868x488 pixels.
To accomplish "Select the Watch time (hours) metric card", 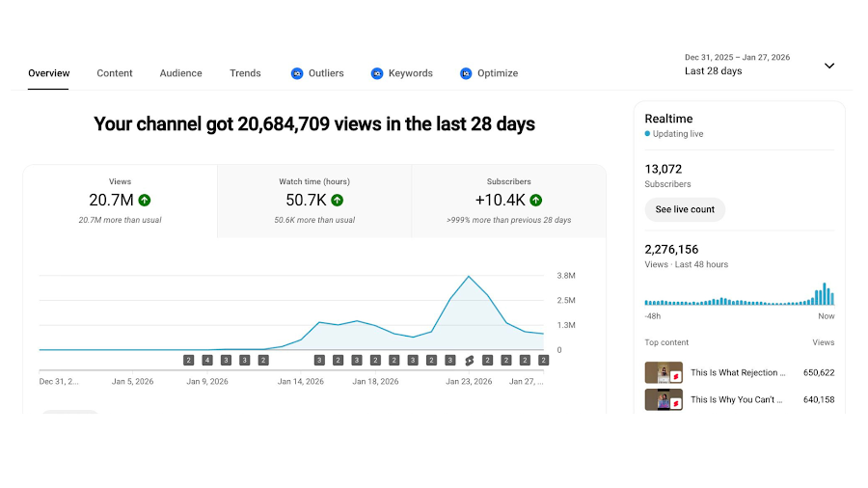I will pos(314,201).
